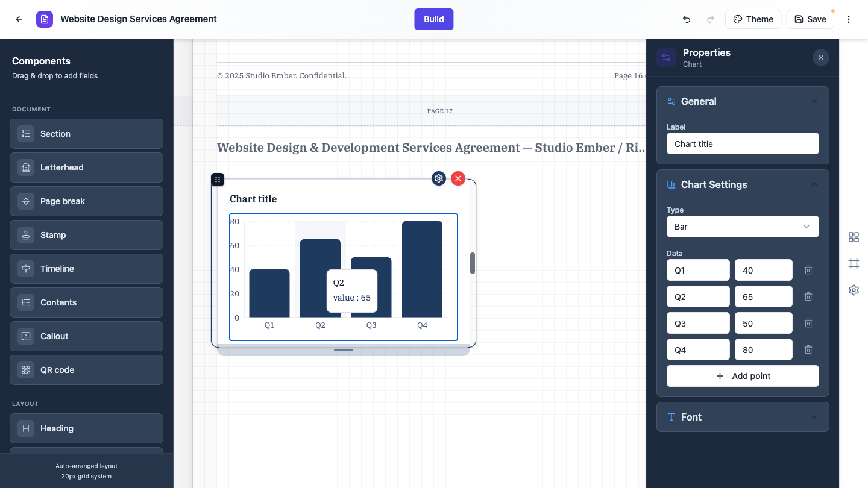Image resolution: width=868 pixels, height=488 pixels.
Task: Click the Q2 value field 65
Action: (x=763, y=296)
